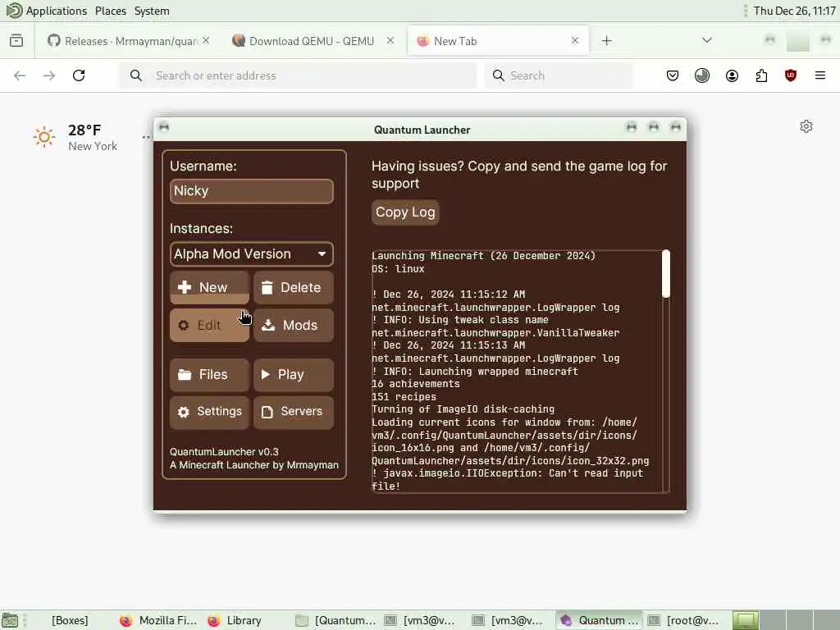840x630 pixels.
Task: Click the folder icon on Files button
Action: pyautogui.click(x=185, y=374)
